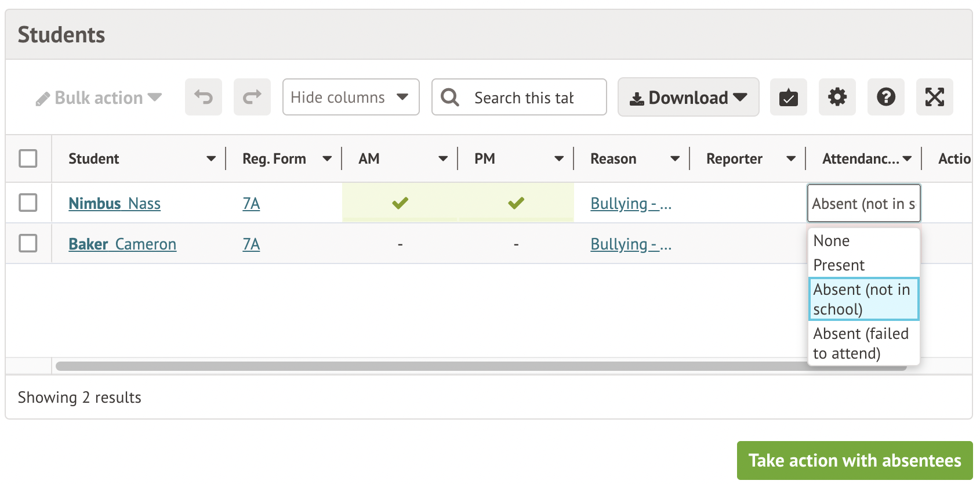
Task: Select the Baker Cameron row checkbox
Action: 28,244
